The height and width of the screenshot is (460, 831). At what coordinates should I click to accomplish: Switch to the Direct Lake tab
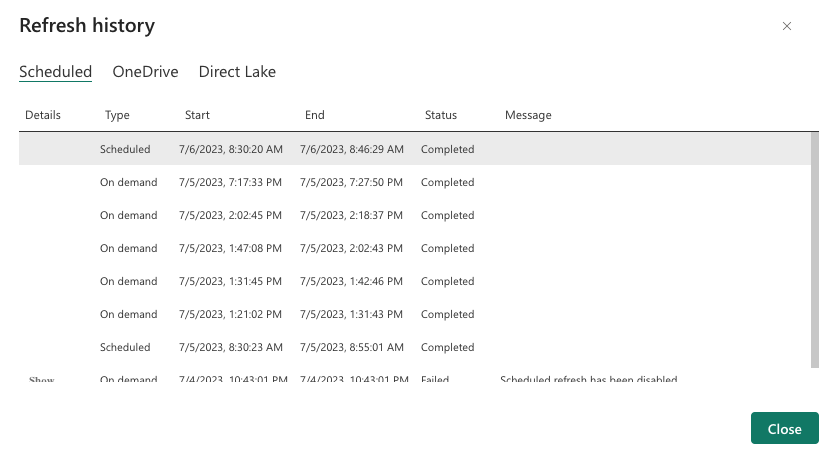click(237, 72)
